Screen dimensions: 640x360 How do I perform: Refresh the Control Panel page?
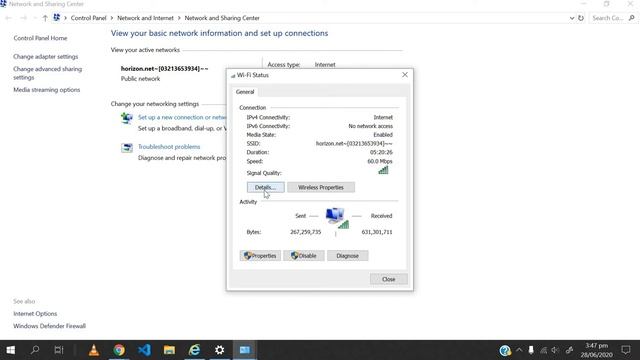[x=581, y=18]
